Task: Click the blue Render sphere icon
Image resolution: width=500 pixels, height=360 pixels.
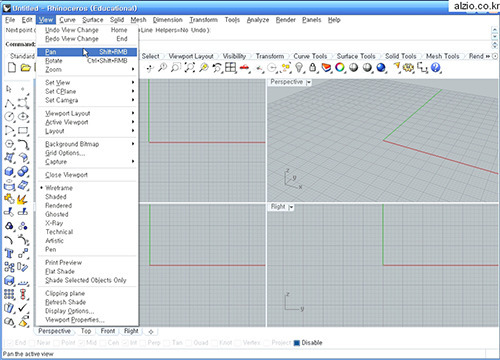Action: coord(381,68)
